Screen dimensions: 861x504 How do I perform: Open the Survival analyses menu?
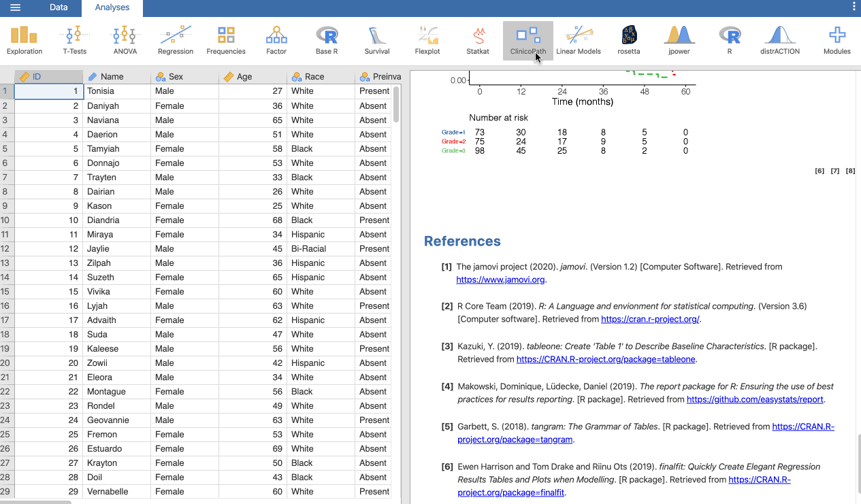click(x=377, y=41)
